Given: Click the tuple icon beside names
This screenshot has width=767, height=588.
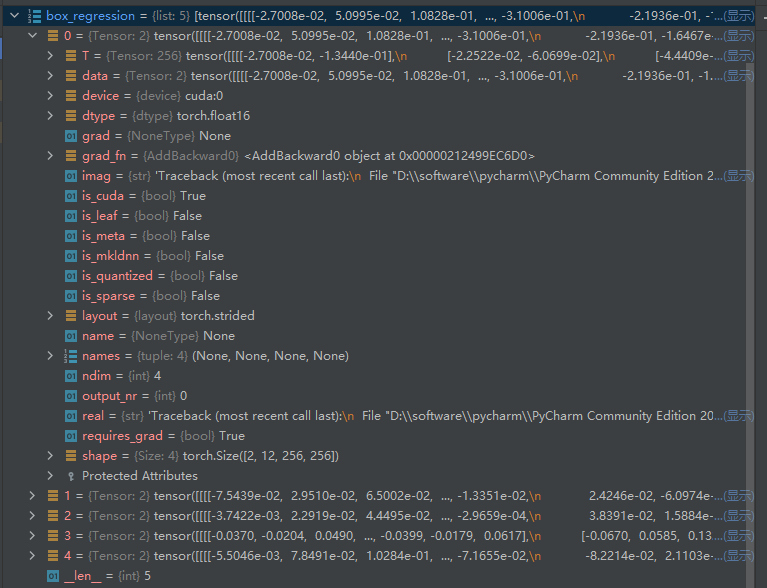Looking at the screenshot, I should coord(70,356).
